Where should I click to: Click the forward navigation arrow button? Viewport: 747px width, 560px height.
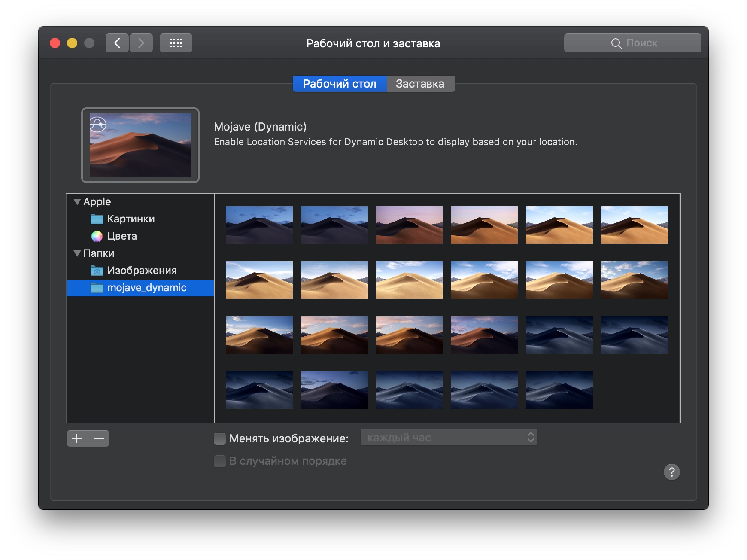141,43
